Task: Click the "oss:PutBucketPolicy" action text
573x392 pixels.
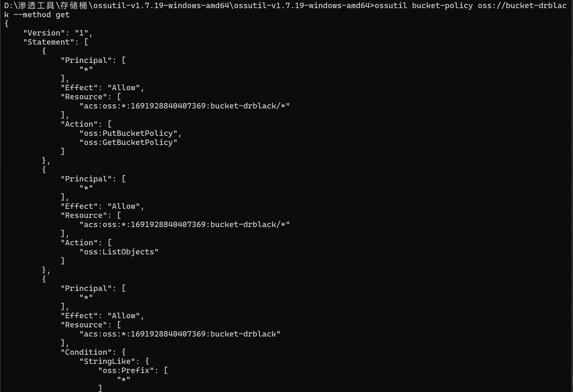Action: tap(128, 133)
